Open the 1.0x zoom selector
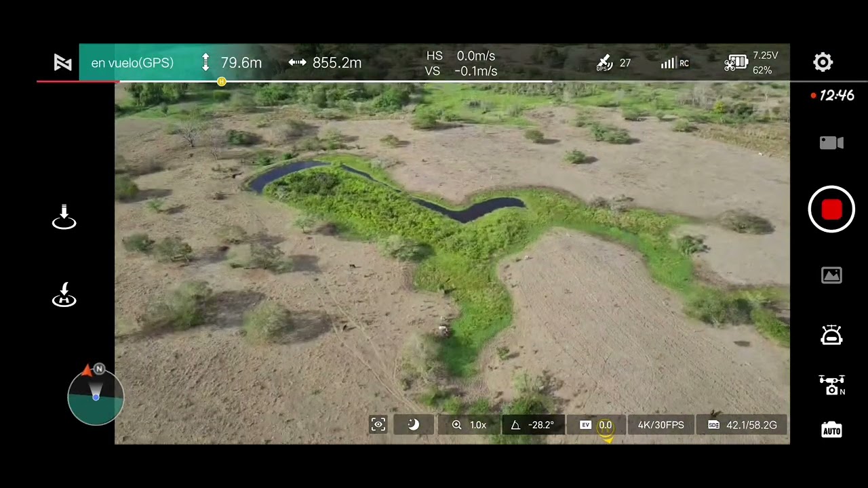Viewport: 868px width, 488px height. coord(470,425)
